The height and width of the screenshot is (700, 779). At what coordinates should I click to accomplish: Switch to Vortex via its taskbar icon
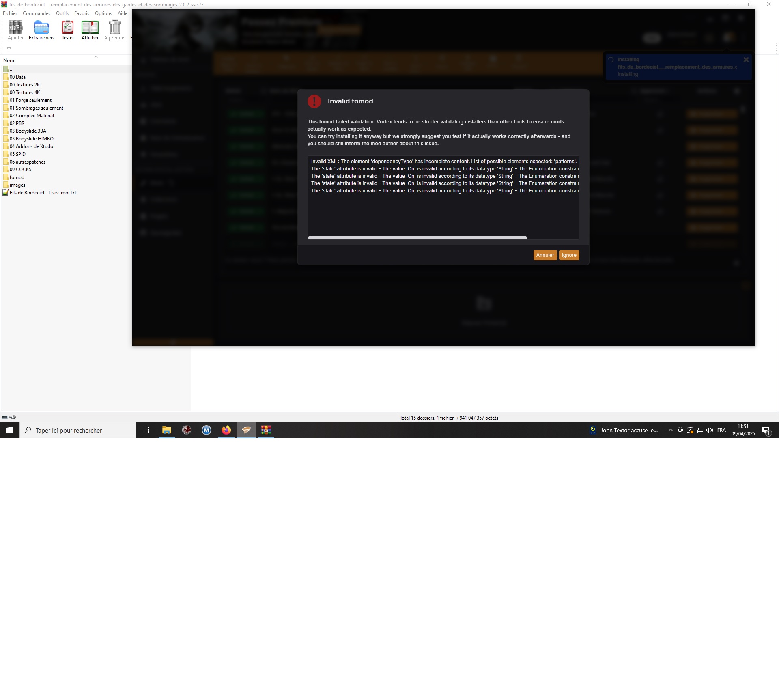pyautogui.click(x=246, y=430)
